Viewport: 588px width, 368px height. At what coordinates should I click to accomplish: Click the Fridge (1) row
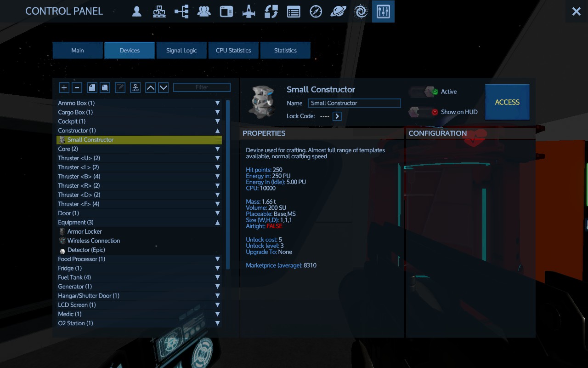[139, 268]
